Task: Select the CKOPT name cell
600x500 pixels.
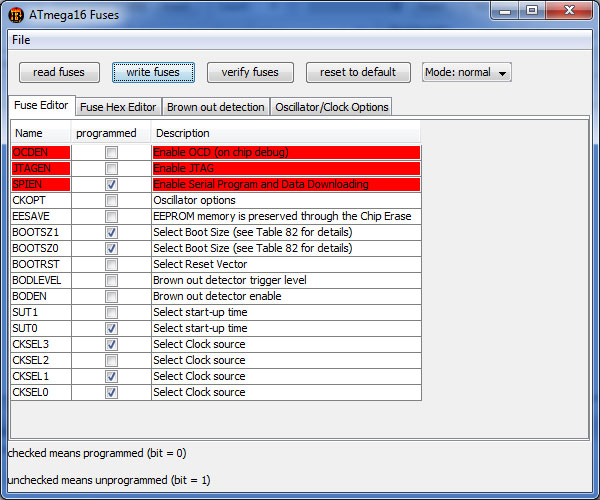Action: pos(41,200)
